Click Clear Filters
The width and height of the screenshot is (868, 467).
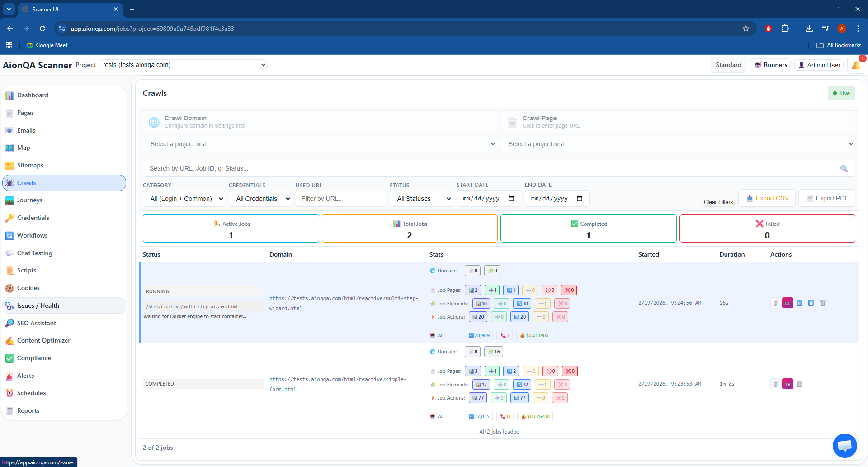pos(718,202)
